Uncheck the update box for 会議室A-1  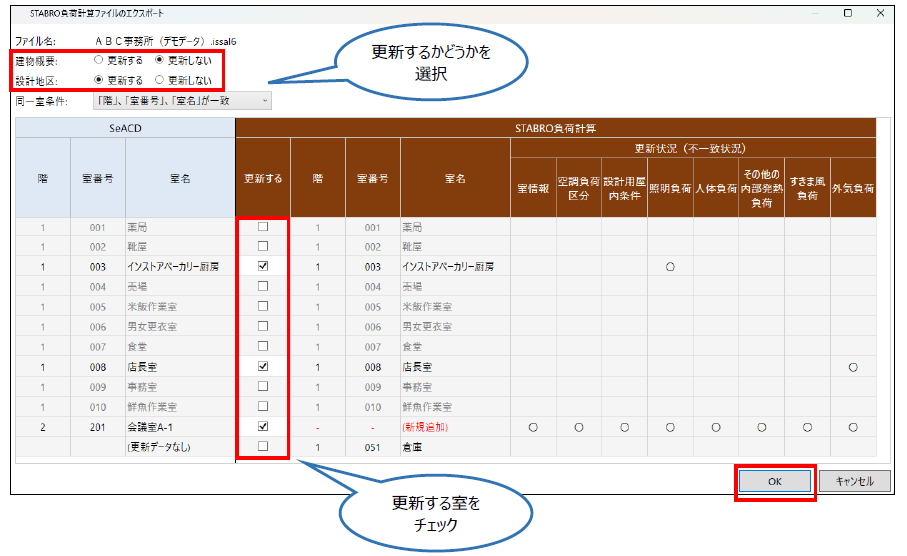pos(263,427)
